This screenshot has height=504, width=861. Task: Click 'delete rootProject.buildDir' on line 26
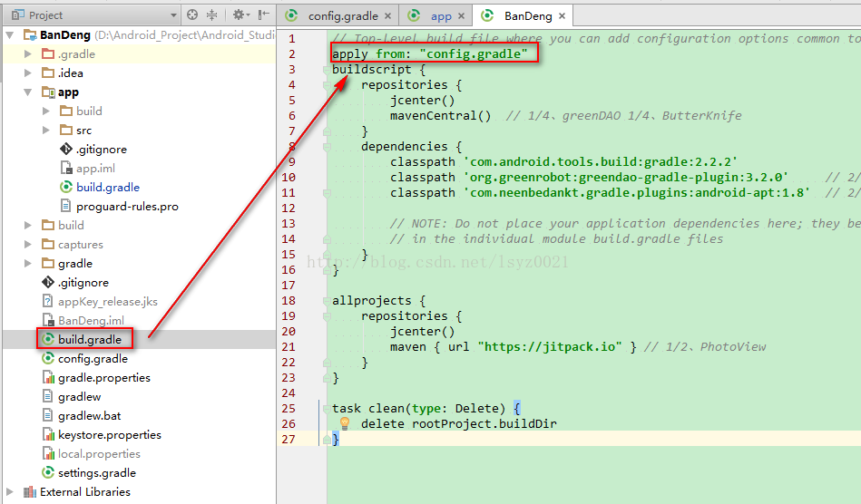coord(458,424)
